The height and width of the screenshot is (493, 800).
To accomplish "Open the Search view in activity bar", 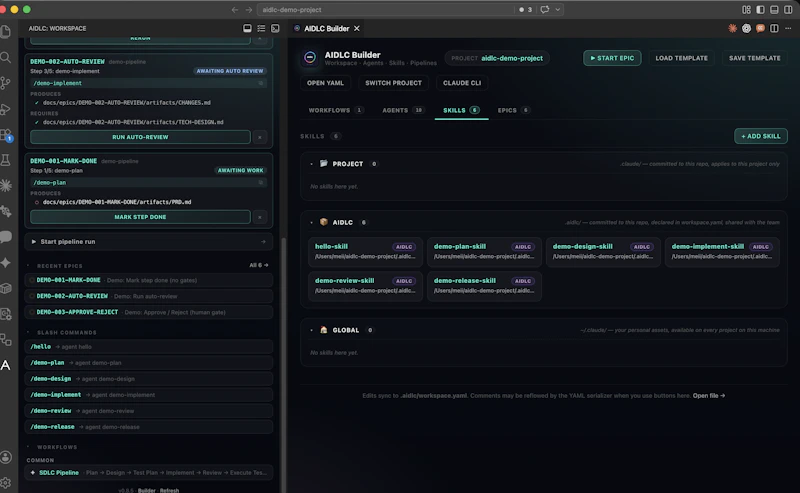I will (6, 57).
